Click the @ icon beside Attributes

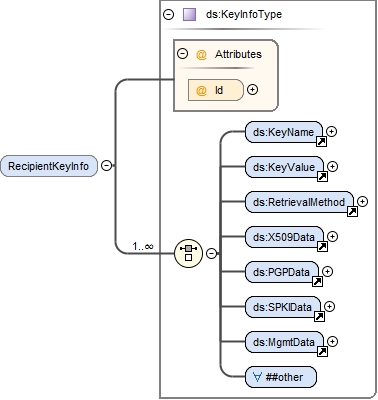tap(201, 54)
